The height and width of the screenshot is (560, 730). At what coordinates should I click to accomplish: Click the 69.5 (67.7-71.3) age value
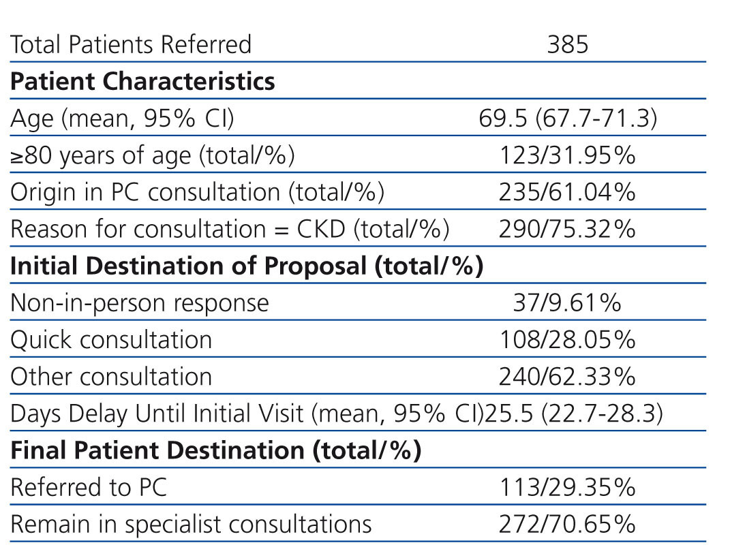[x=567, y=119]
